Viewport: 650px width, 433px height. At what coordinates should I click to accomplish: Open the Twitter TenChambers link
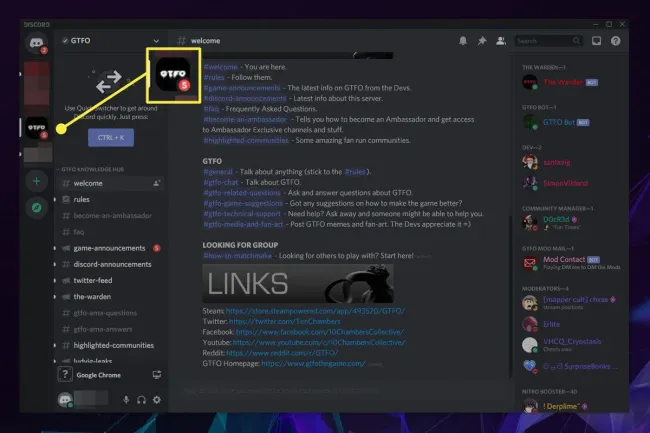click(284, 321)
